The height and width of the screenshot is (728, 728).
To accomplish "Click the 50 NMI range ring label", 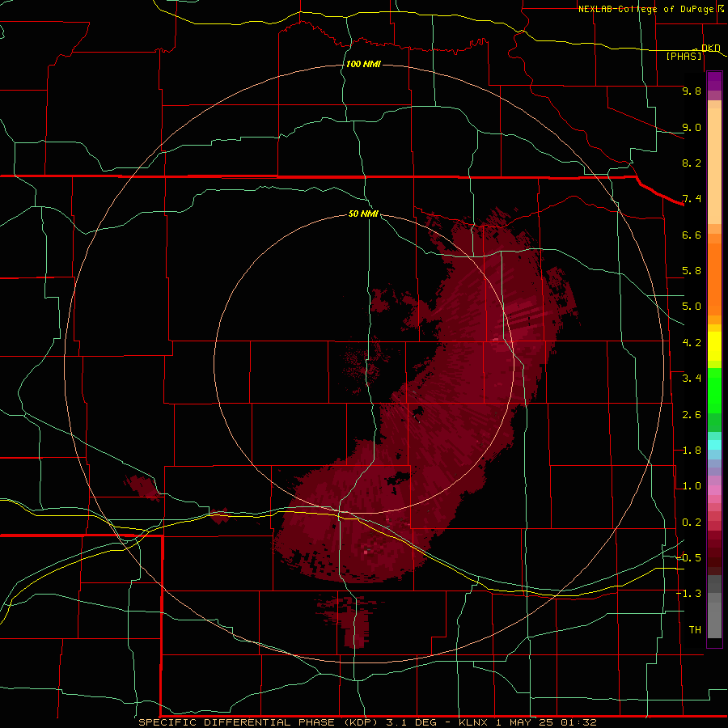I will [363, 214].
